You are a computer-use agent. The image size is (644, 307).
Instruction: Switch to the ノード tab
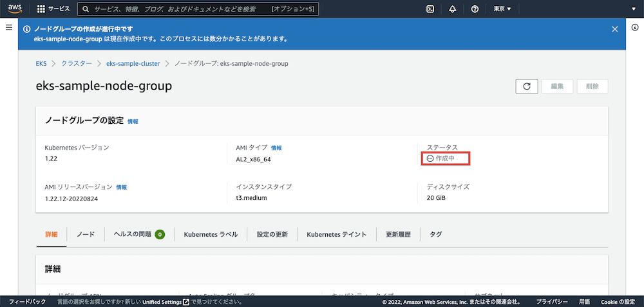pyautogui.click(x=86, y=234)
